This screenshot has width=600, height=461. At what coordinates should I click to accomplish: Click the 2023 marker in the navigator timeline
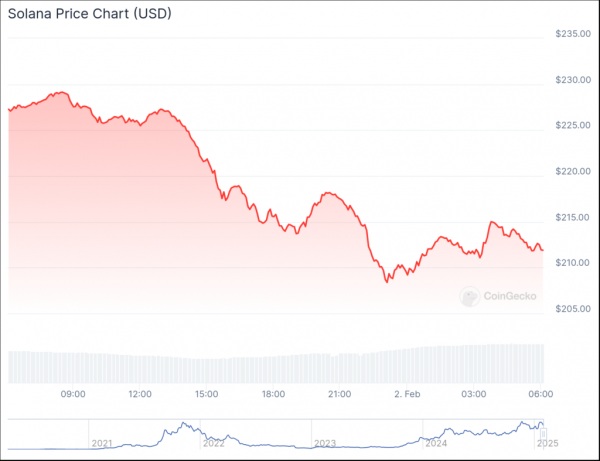pyautogui.click(x=325, y=443)
